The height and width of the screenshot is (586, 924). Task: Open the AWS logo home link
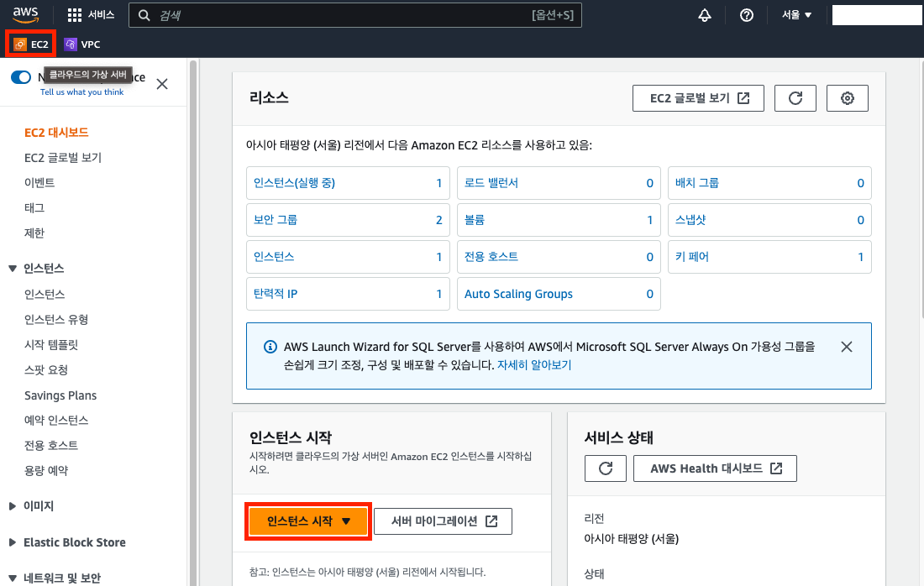point(26,15)
